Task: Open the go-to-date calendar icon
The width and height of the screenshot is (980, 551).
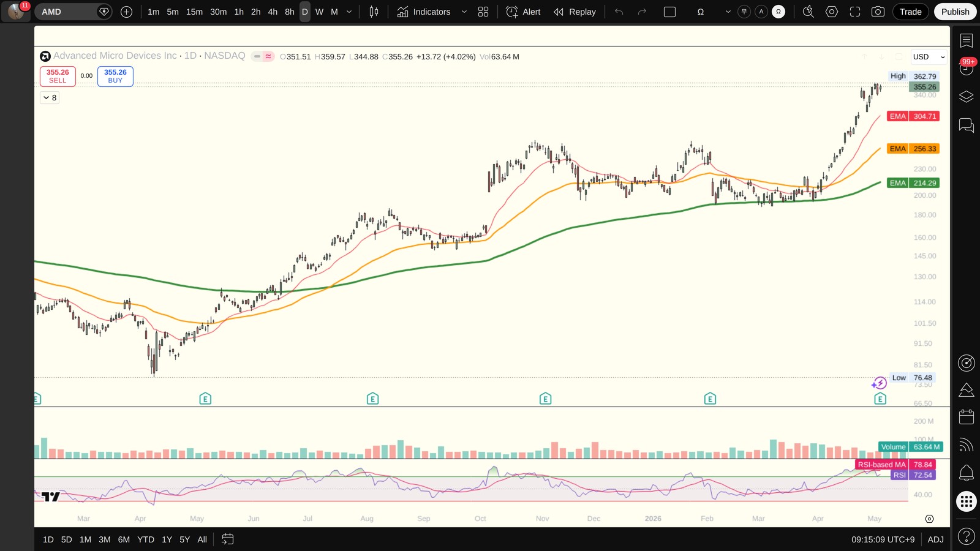Action: (x=227, y=539)
